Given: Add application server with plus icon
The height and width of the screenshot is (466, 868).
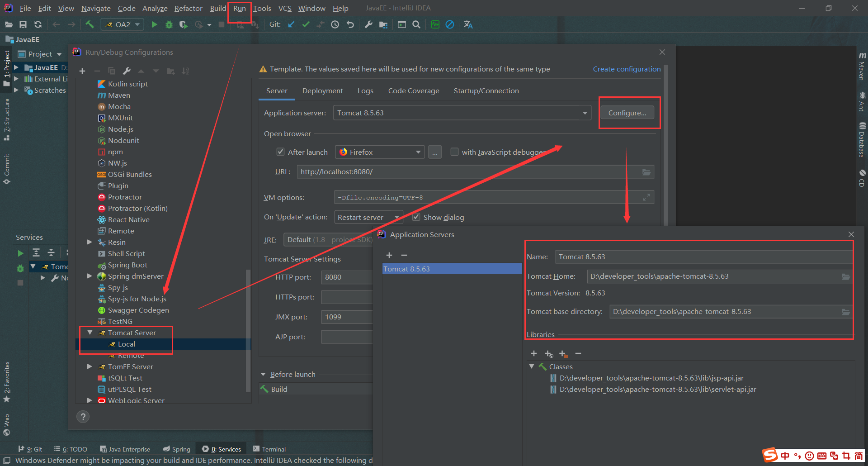Looking at the screenshot, I should [389, 255].
